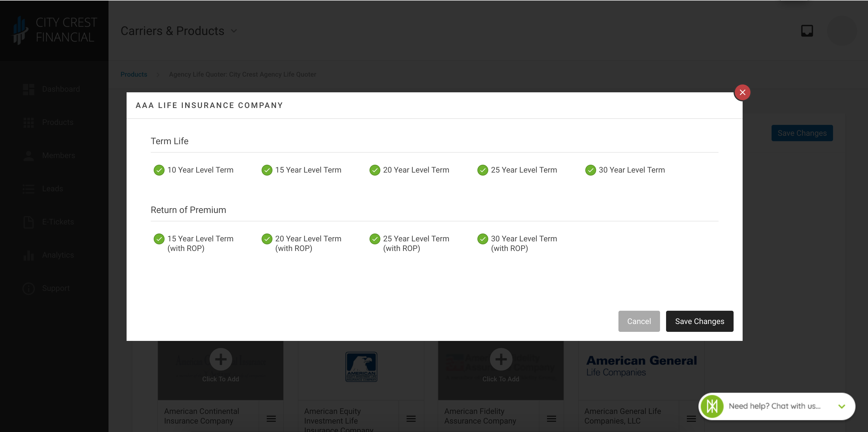Click the Analytics bar chart icon
The height and width of the screenshot is (432, 868).
point(29,255)
